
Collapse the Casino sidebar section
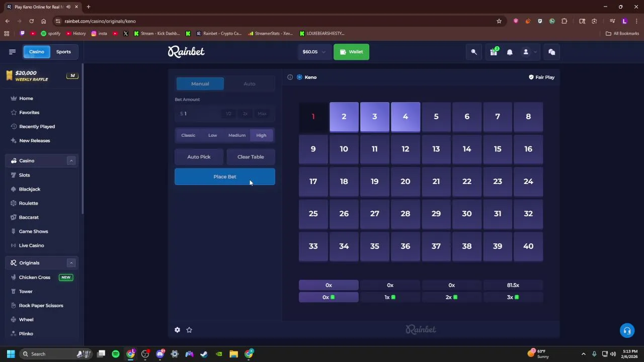point(71,161)
